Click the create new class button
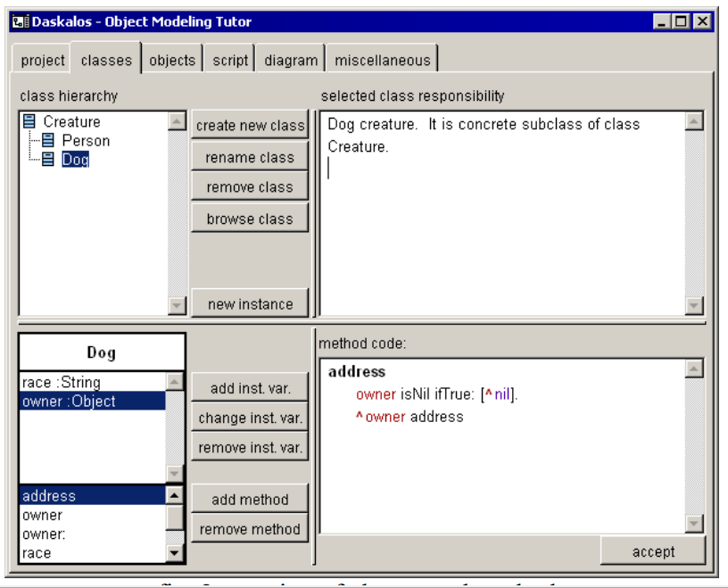 (250, 125)
